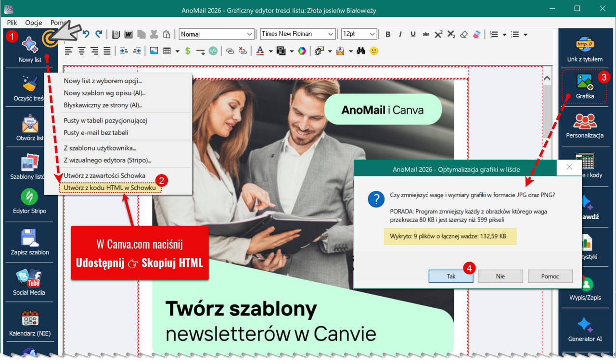The image size is (616, 364).
Task: Click the remove link icon
Action: pyautogui.click(x=243, y=50)
